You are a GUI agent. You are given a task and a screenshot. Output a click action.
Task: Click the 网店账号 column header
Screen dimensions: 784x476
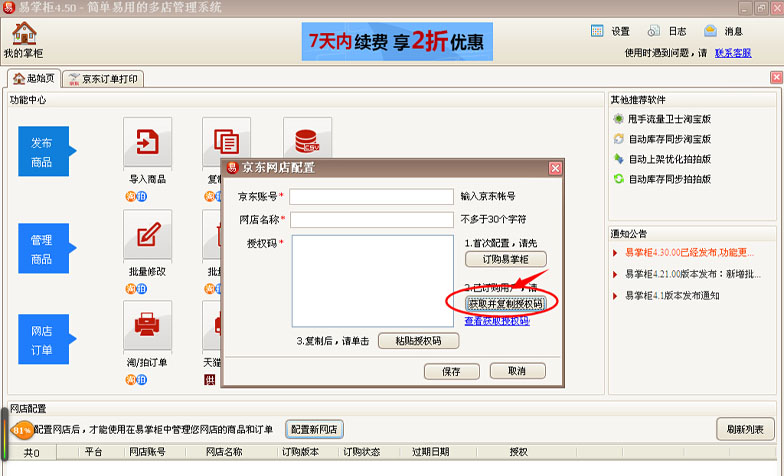click(x=147, y=452)
